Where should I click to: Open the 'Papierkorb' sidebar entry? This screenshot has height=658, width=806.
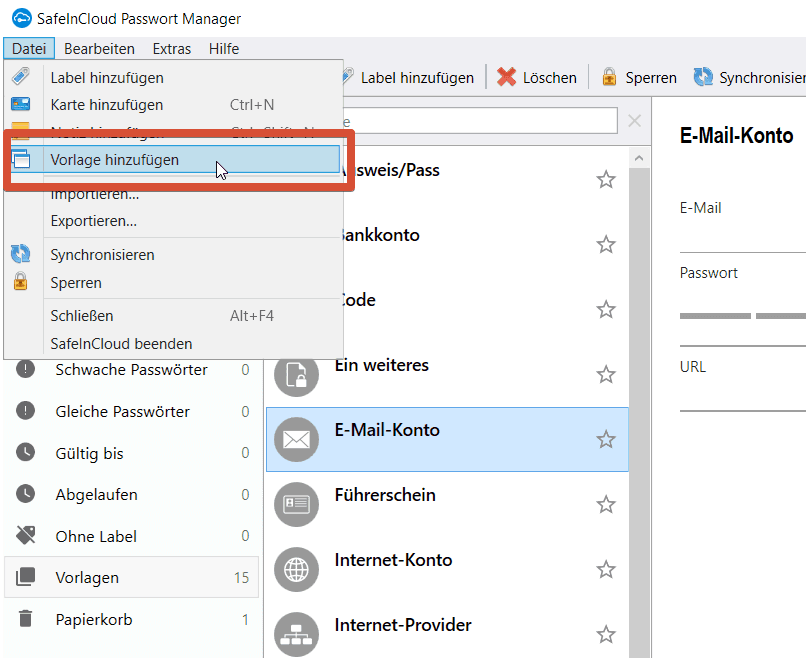coord(132,619)
